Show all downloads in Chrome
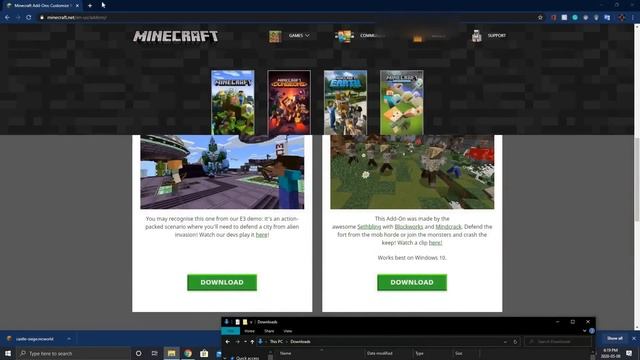Screen dimensions: 640x360 [x=615, y=338]
